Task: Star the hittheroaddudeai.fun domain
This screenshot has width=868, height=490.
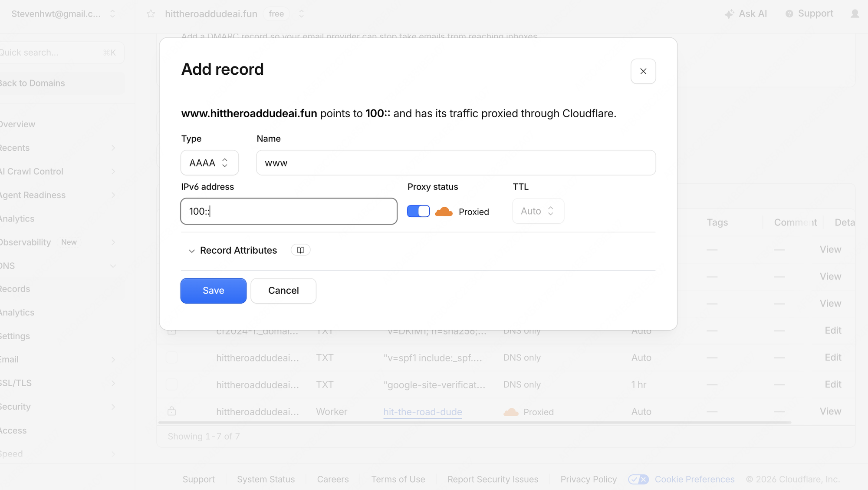Action: tap(151, 14)
